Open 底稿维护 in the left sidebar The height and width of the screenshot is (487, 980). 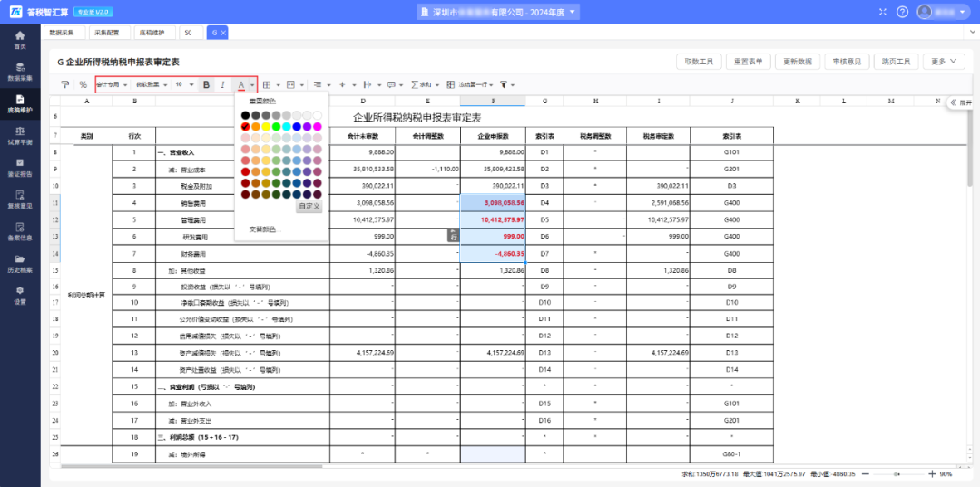click(20, 103)
